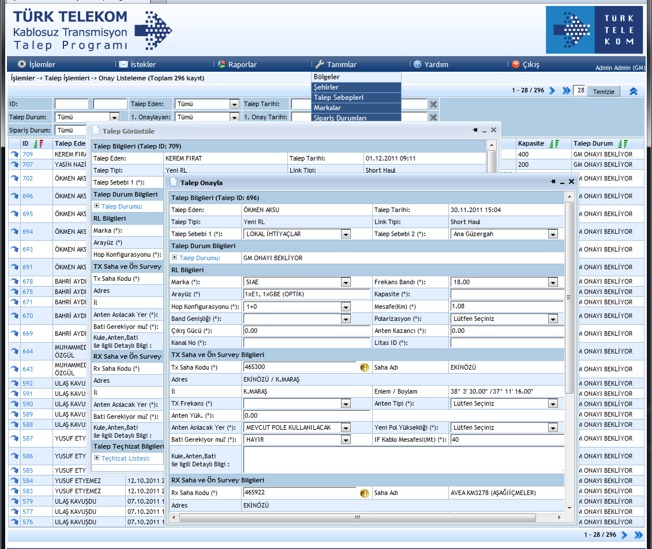Select Şehirler in Tanımlar dropdown
This screenshot has width=652, height=549.
click(x=356, y=87)
